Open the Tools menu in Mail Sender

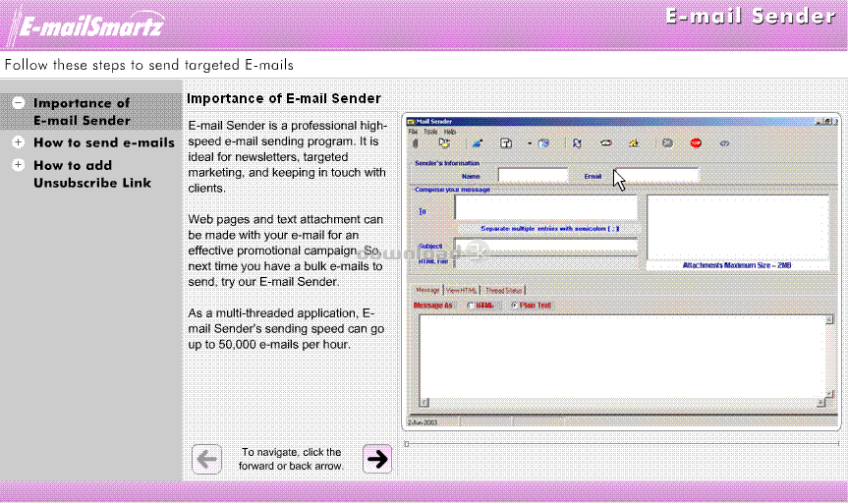[x=430, y=132]
